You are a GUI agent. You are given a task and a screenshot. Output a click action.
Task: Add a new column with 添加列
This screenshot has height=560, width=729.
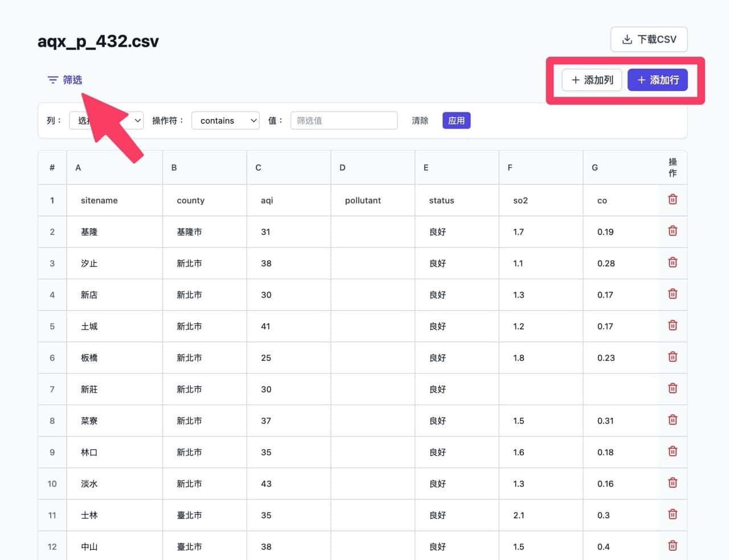coord(592,80)
